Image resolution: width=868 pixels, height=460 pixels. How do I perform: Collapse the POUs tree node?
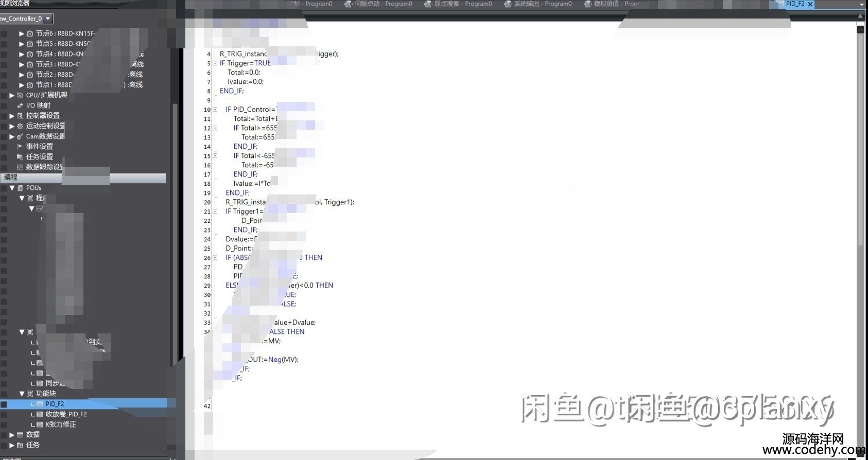coord(12,188)
